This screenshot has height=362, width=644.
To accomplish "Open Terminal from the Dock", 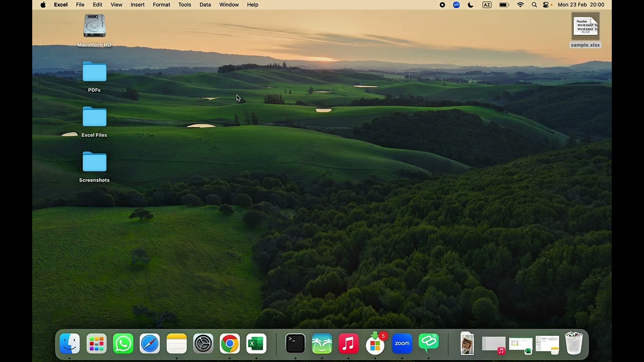I will [x=295, y=344].
